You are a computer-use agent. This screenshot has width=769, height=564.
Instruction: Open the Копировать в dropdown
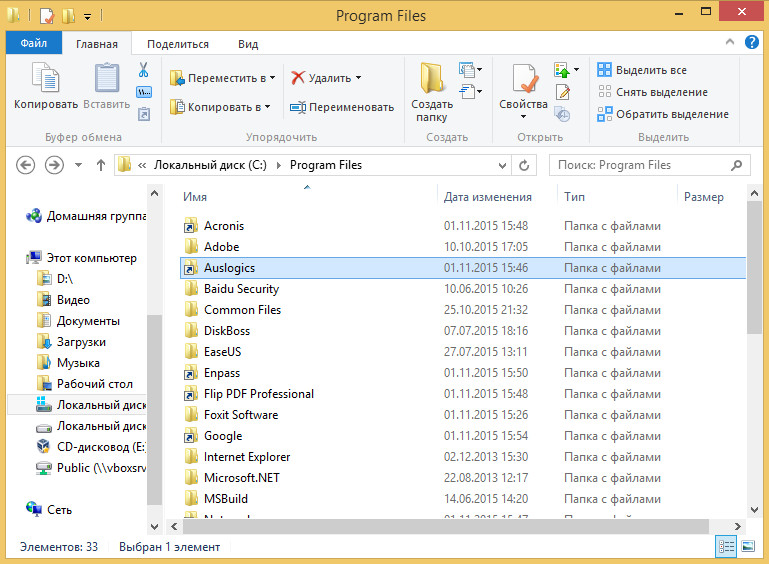tap(220, 107)
